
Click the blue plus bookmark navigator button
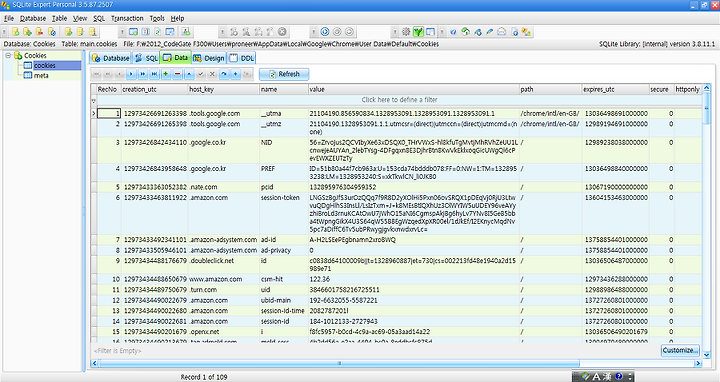[236, 74]
